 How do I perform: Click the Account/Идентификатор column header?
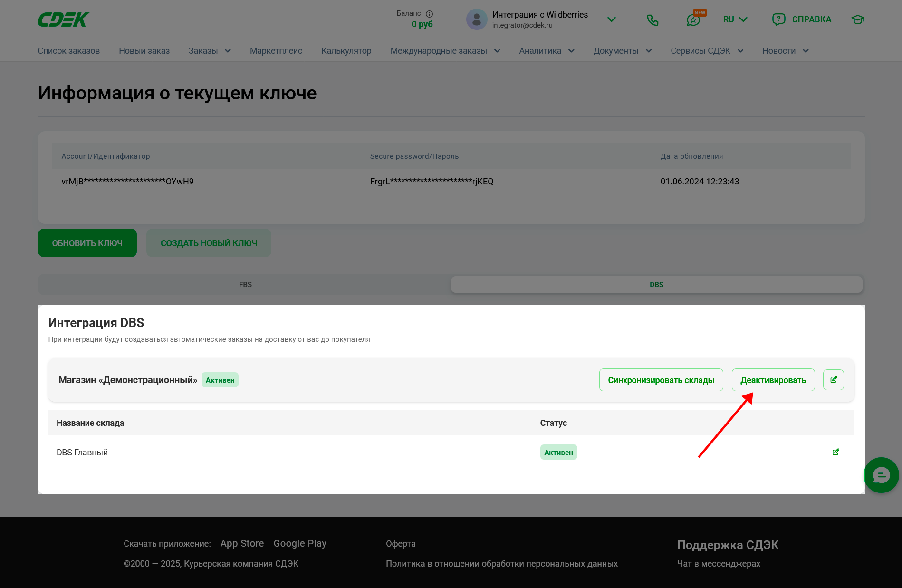pos(106,156)
